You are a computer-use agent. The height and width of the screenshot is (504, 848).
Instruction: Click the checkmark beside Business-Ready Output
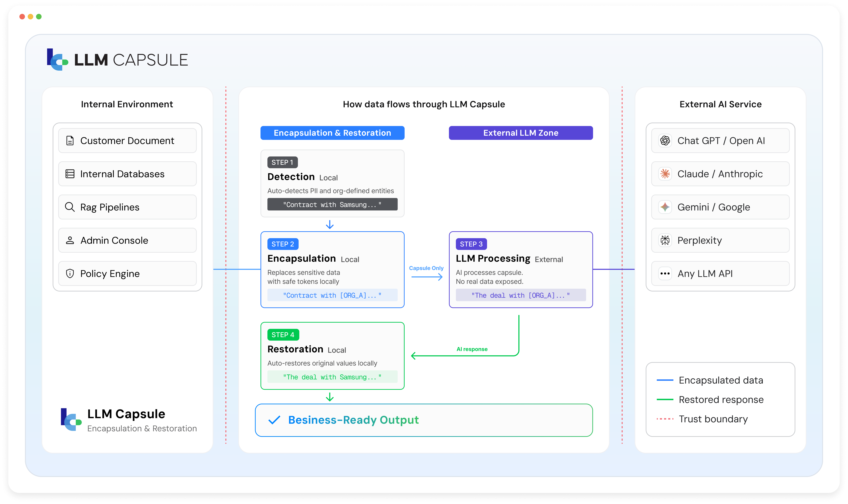tap(274, 420)
